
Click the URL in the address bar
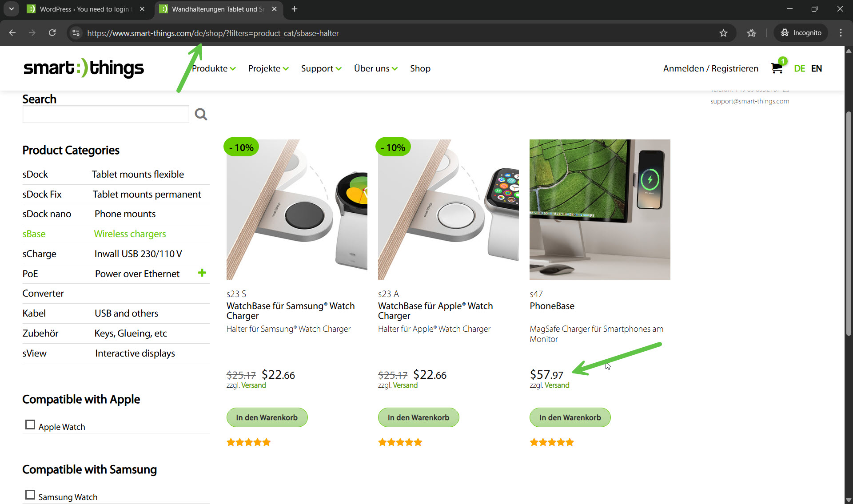pos(213,33)
